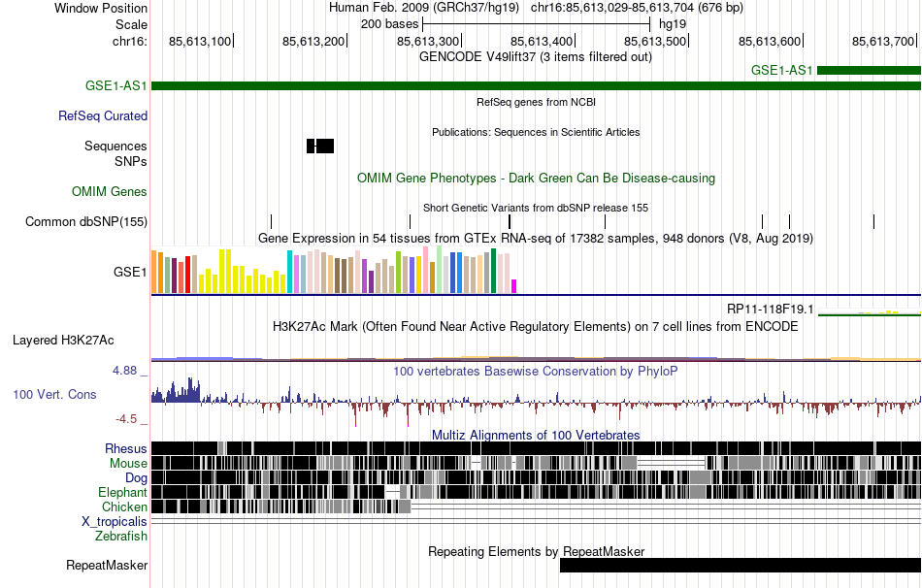Viewport: 922px width, 588px height.
Task: Click the 85,613,700 ruler position
Action: click(x=883, y=41)
